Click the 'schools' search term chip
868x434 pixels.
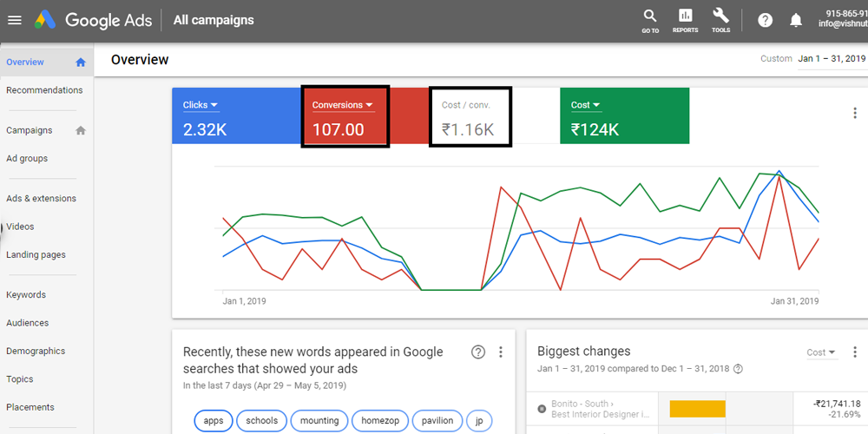261,421
